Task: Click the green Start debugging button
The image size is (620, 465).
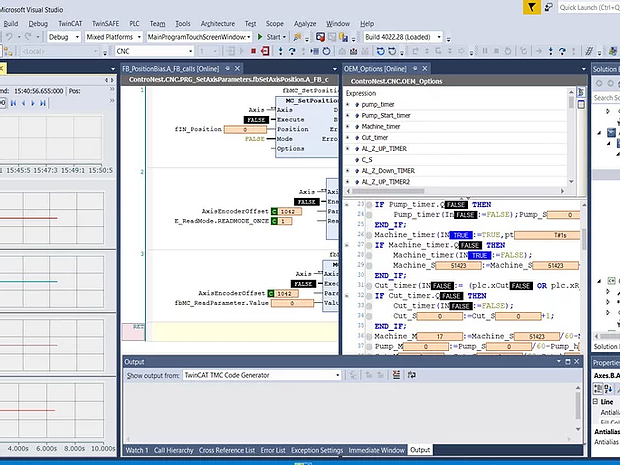Action: (x=260, y=37)
